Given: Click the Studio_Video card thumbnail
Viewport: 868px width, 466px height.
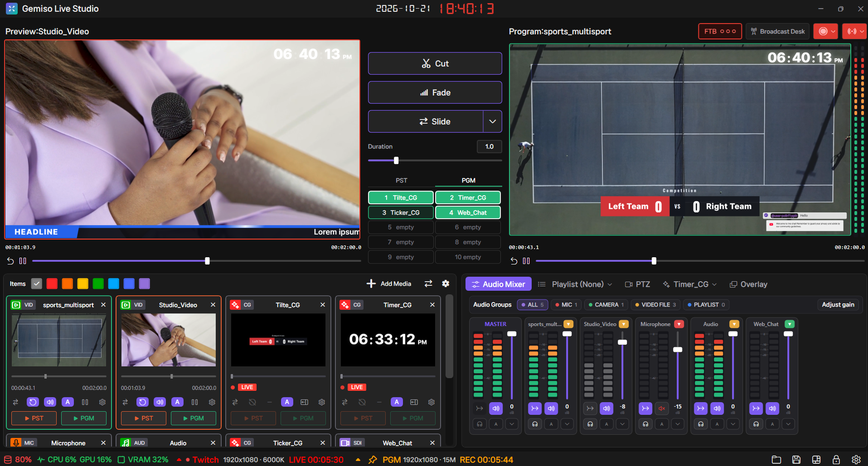Looking at the screenshot, I should [169, 340].
